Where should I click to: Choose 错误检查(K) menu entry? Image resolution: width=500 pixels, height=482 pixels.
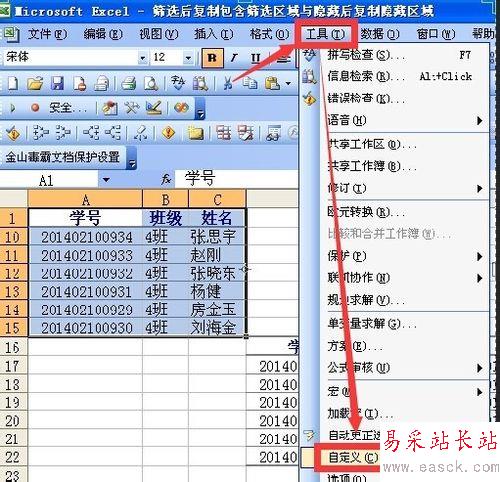(x=395, y=98)
